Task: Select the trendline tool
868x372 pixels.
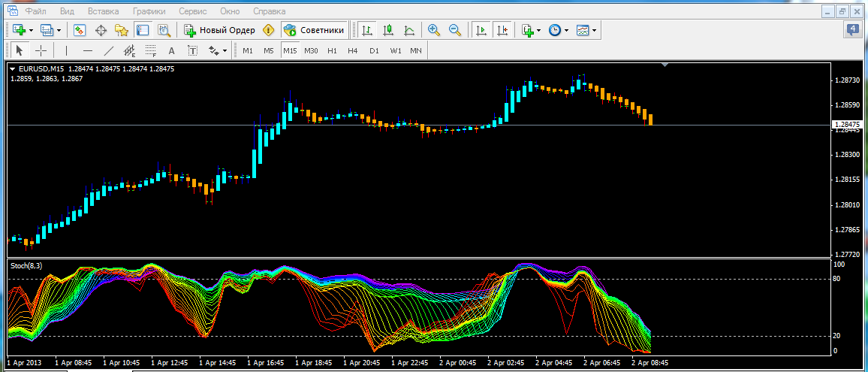Action: point(108,50)
